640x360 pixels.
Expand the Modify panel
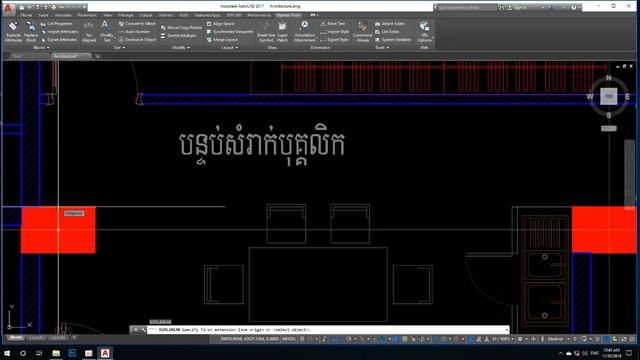point(181,48)
